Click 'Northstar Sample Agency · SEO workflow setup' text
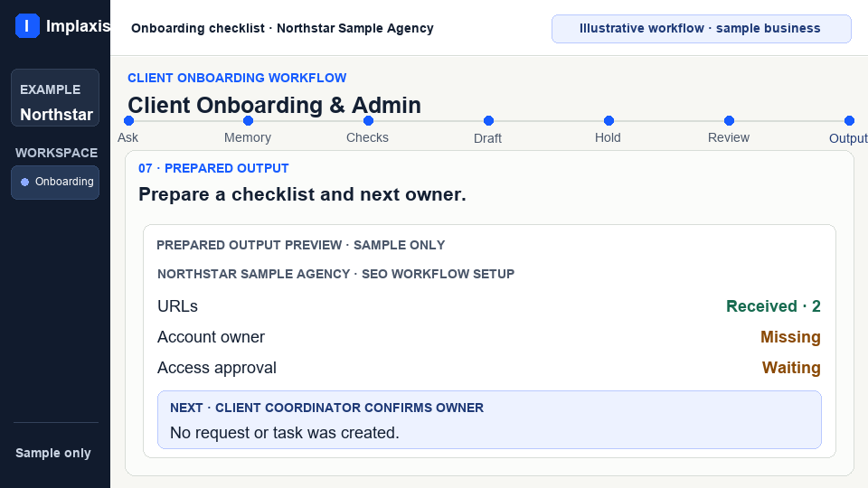The height and width of the screenshot is (488, 868). (336, 274)
